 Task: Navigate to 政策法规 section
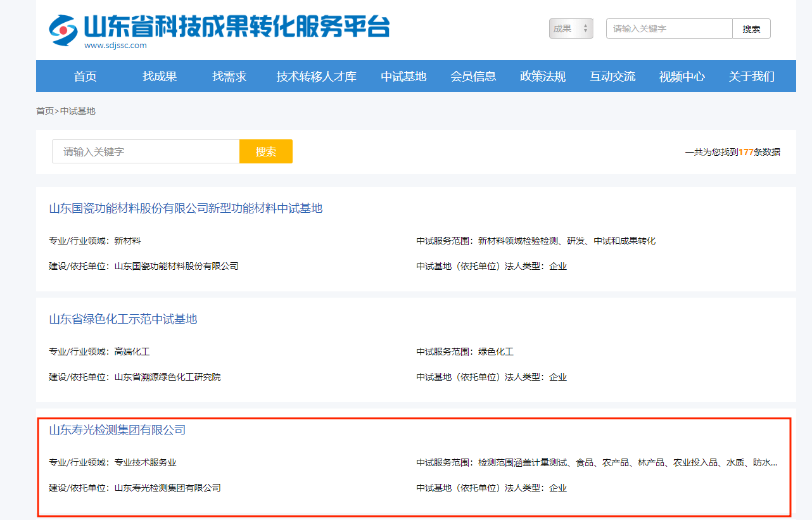click(x=543, y=77)
